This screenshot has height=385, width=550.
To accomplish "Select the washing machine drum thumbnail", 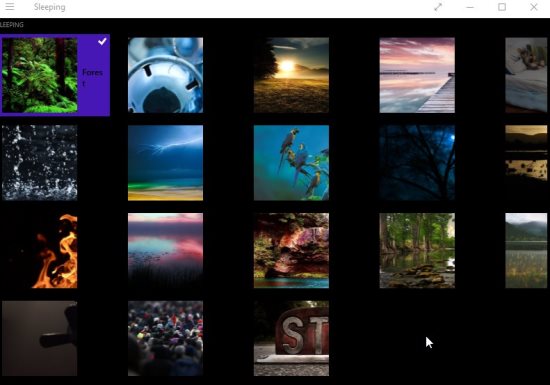I will (165, 75).
